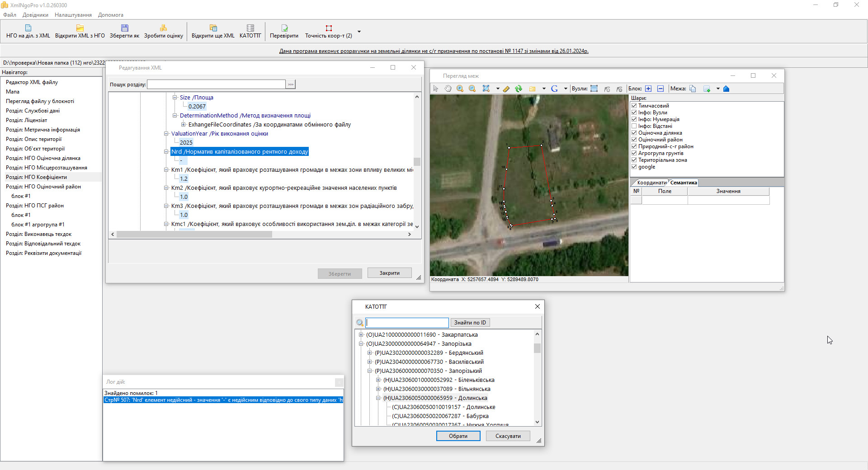Expand the Закарпатська region tree node
This screenshot has width=868, height=470.
click(361, 335)
